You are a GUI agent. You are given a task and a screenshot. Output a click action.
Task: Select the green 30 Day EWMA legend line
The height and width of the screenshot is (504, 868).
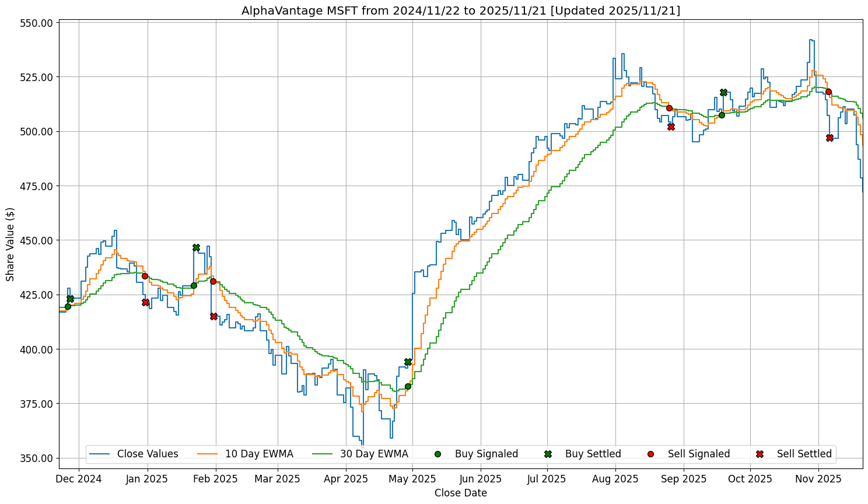pos(324,454)
